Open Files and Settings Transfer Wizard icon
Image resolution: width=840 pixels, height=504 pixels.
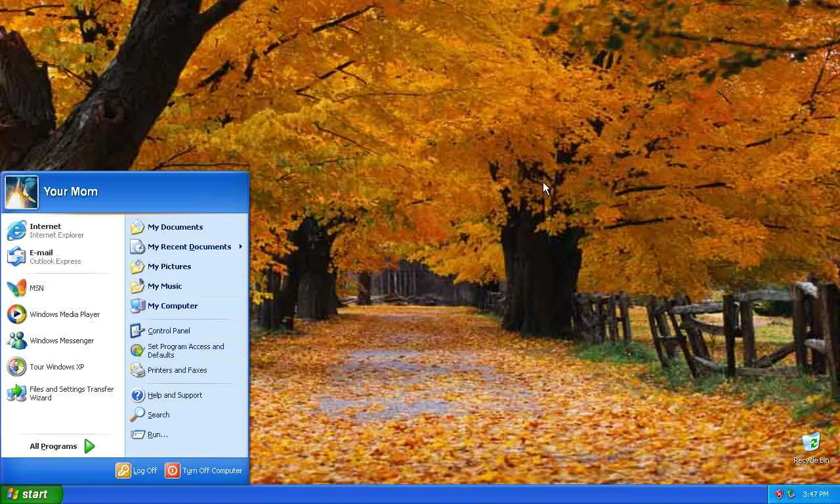(16, 393)
